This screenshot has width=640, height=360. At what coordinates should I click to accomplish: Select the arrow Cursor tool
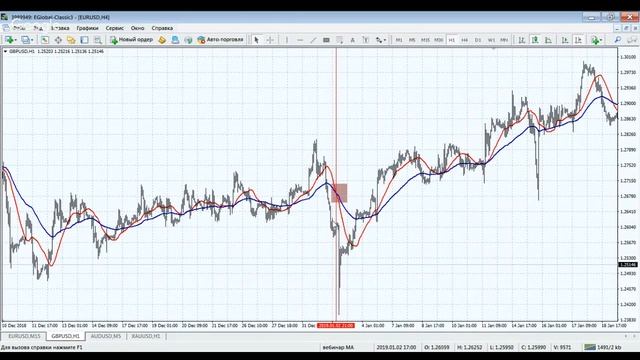coord(256,40)
